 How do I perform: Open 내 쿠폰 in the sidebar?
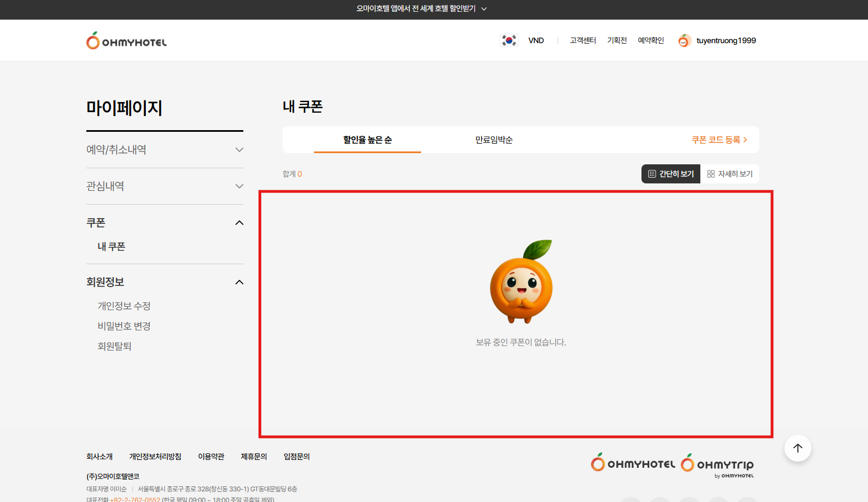tap(112, 247)
